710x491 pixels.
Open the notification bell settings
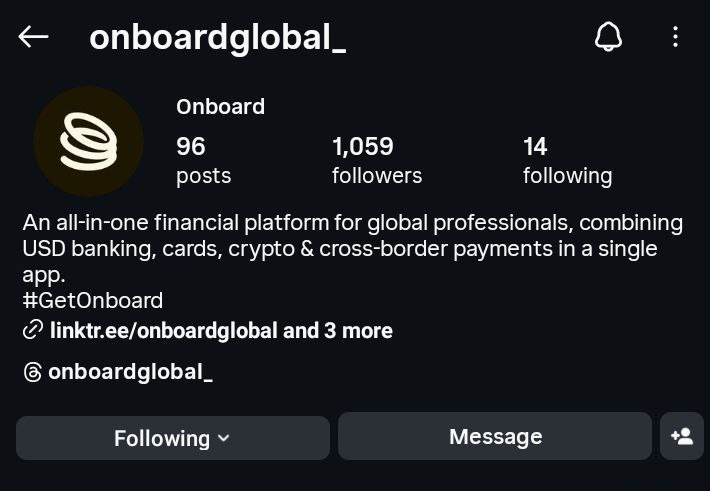pos(608,37)
